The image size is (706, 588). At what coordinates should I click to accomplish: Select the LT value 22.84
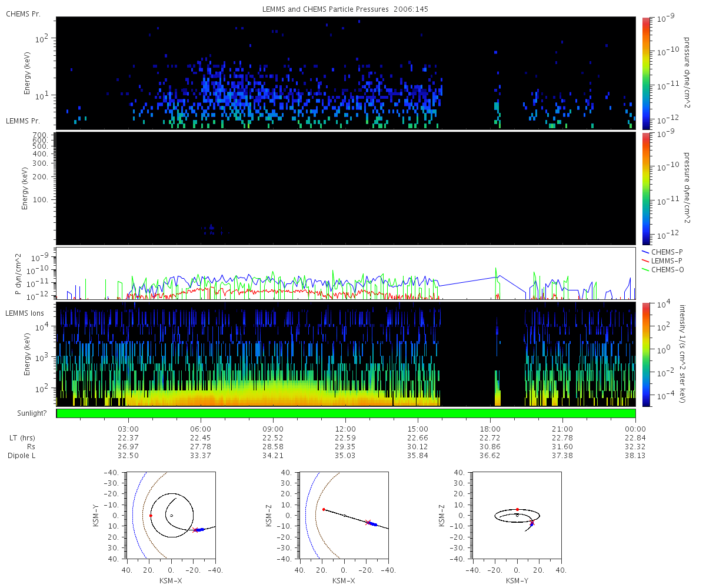point(635,437)
